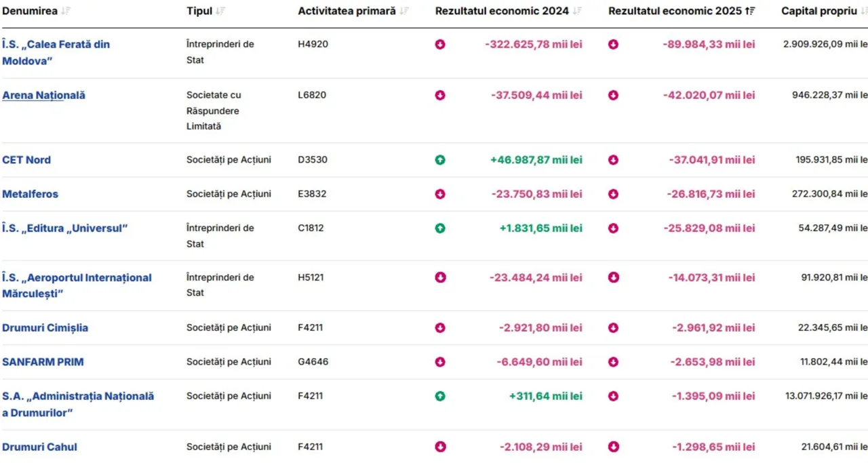Click the Capital propriu column header

pyautogui.click(x=819, y=12)
